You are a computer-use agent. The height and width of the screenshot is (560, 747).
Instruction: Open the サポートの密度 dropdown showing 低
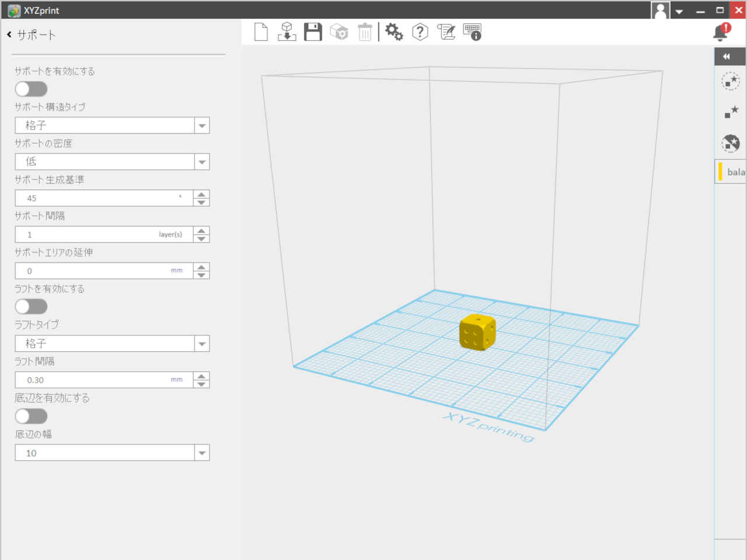112,162
